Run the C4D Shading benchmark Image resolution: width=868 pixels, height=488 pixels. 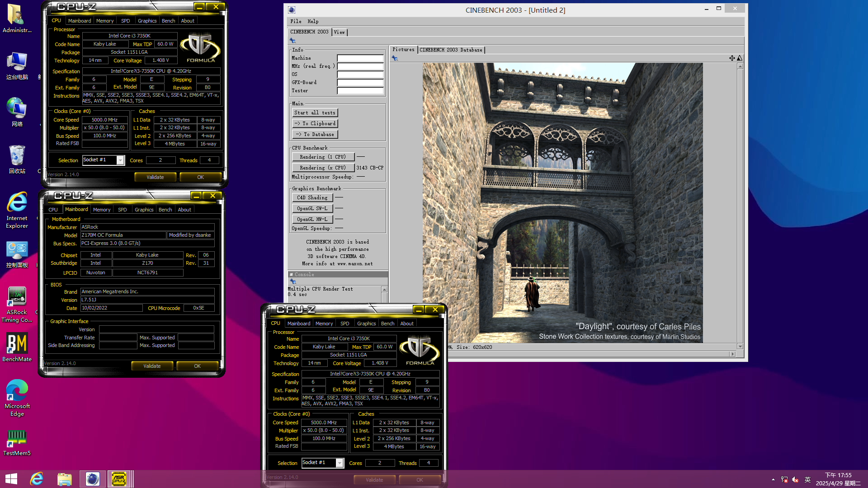(312, 197)
